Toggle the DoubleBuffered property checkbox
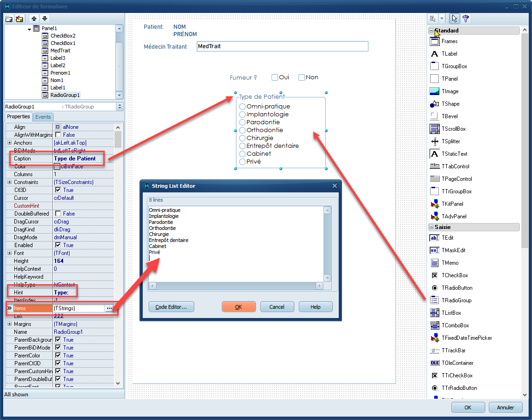The width and height of the screenshot is (532, 420). 58,214
